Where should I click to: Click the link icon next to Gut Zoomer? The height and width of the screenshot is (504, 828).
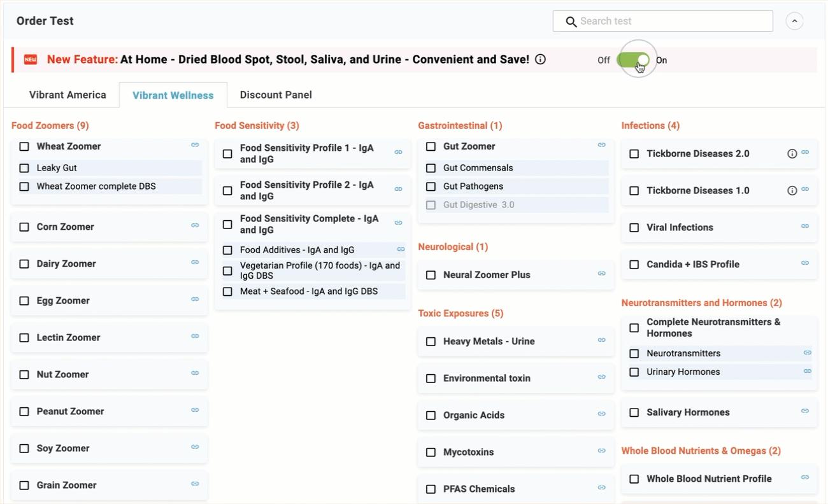pyautogui.click(x=601, y=145)
